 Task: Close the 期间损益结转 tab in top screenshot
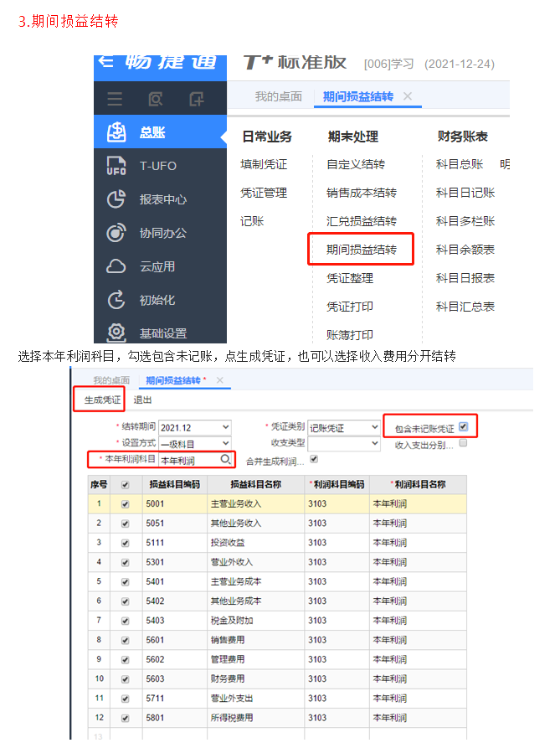tap(408, 96)
